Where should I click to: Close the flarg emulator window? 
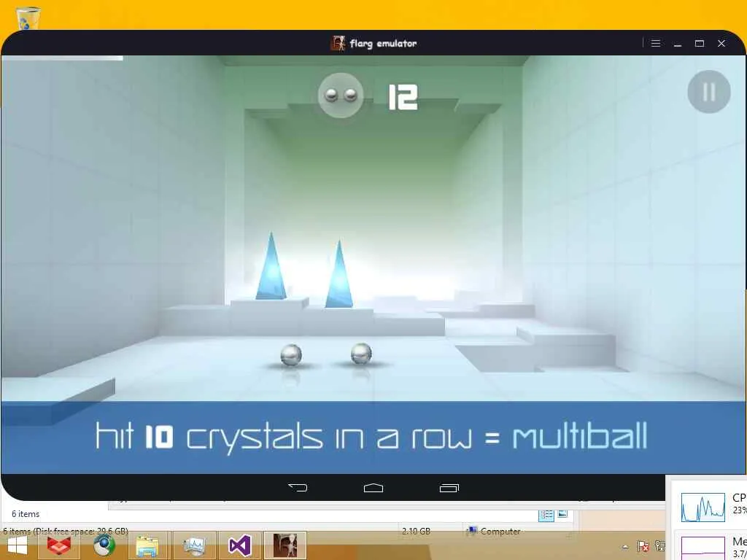click(721, 43)
